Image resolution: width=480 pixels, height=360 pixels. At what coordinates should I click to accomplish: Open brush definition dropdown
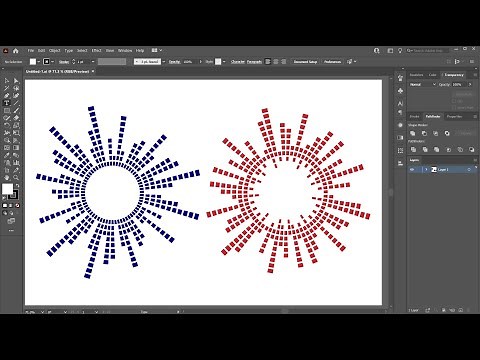point(163,62)
